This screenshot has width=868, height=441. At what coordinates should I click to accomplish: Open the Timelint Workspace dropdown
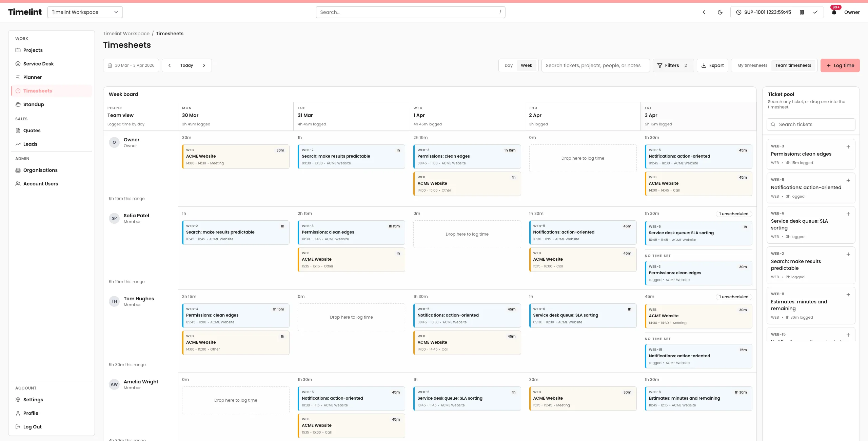tap(85, 12)
